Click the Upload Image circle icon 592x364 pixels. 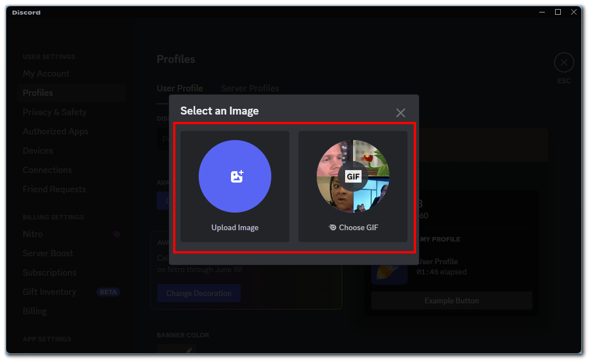pos(234,176)
